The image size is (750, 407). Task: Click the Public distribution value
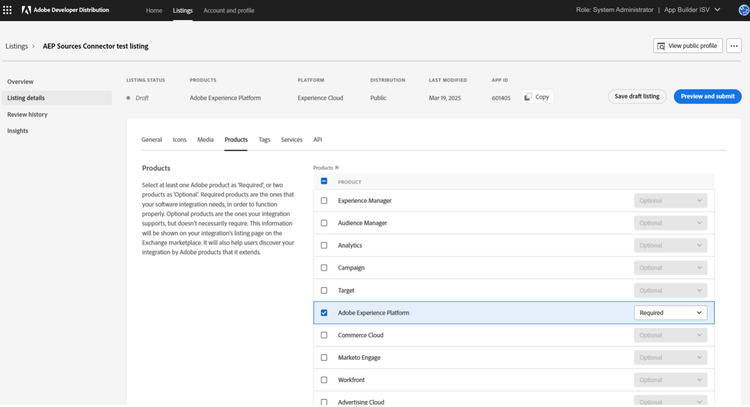[378, 98]
